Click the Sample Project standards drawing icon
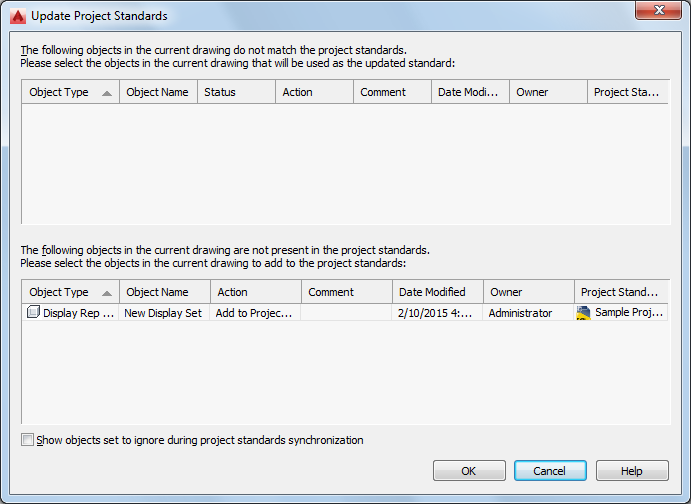 click(x=584, y=313)
